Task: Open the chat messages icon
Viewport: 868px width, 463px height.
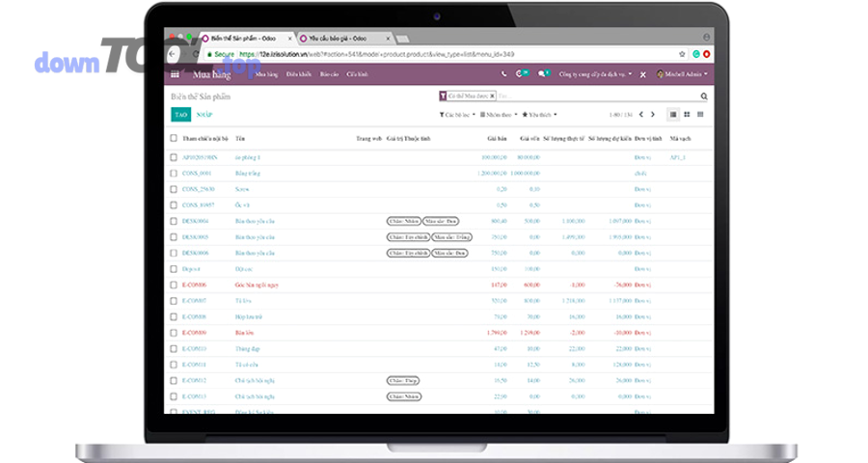Action: [543, 73]
